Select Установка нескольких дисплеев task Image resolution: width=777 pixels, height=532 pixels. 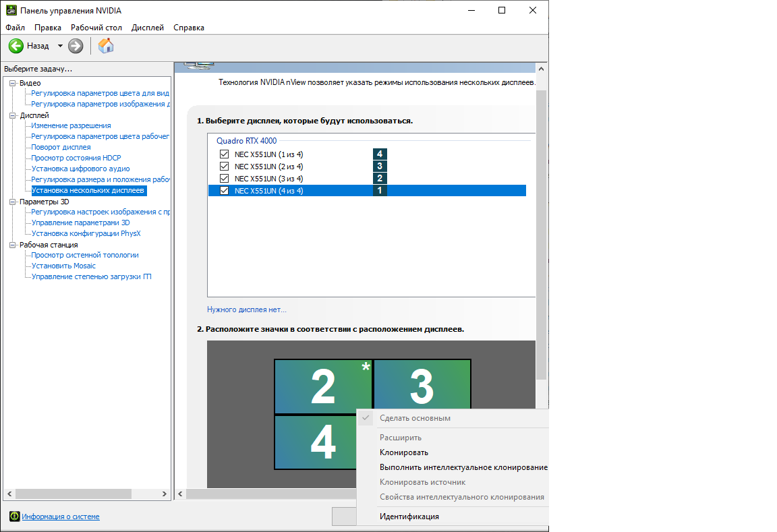88,190
